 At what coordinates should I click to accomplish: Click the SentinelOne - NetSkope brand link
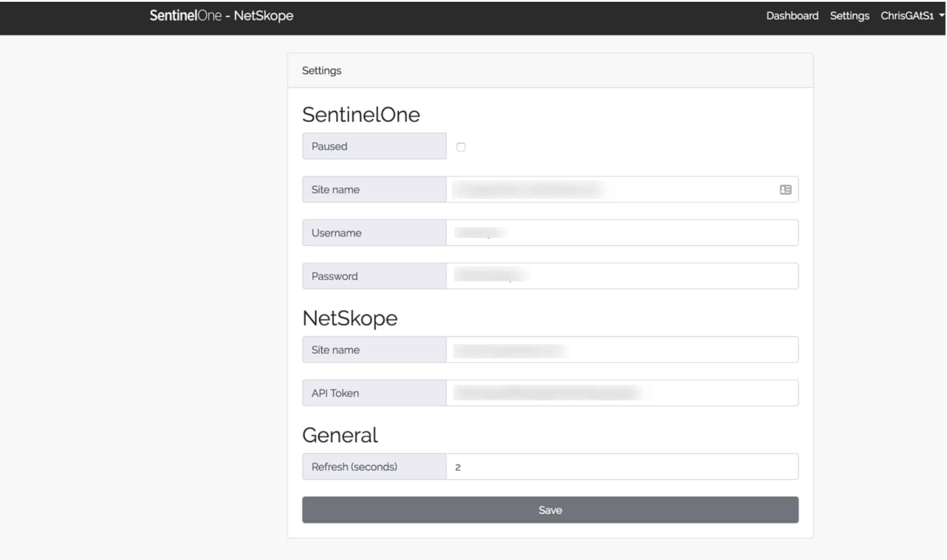pyautogui.click(x=221, y=16)
